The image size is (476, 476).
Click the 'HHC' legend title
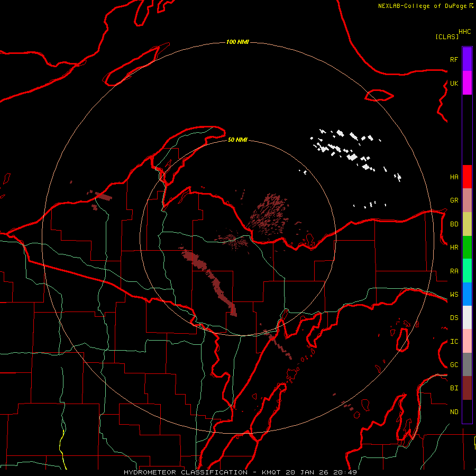[465, 32]
